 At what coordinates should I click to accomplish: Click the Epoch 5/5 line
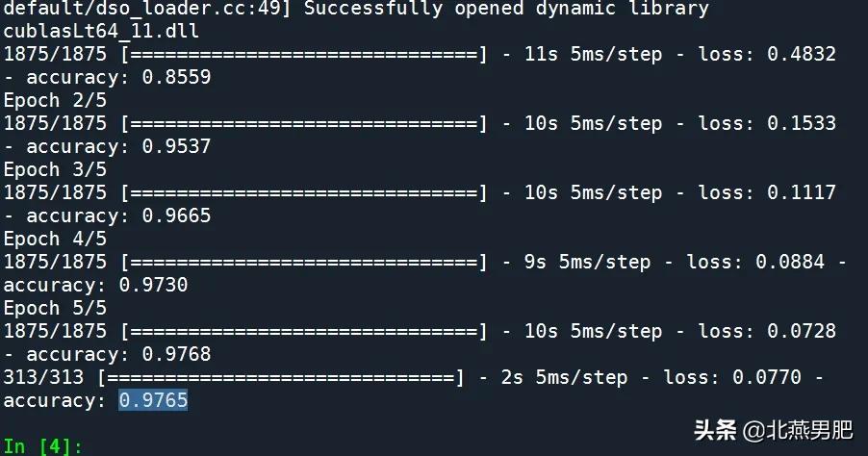pos(55,308)
